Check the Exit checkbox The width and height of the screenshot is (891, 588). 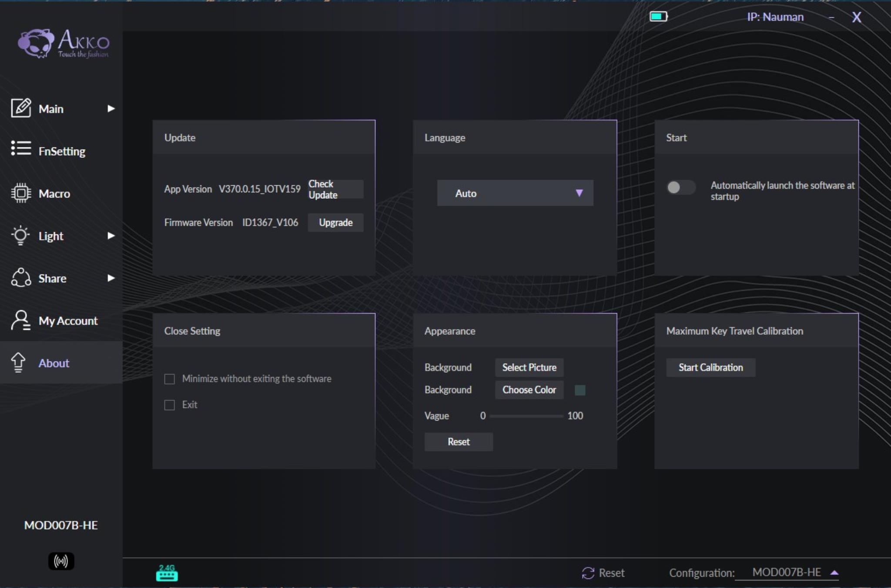tap(170, 405)
